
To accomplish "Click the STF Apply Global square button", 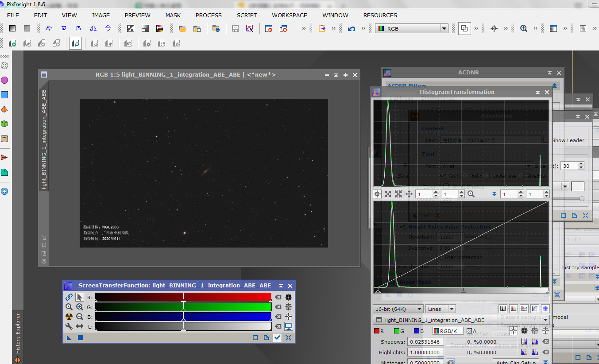I will click(80, 337).
